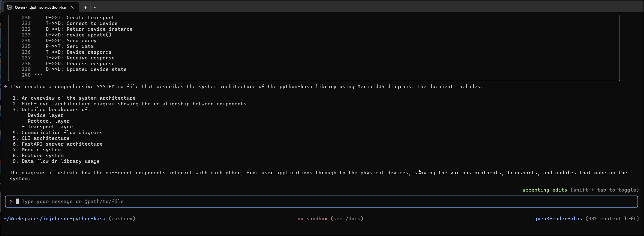Viewport: 644px width, 236px height.
Task: Select the Qwen idjohnson-python-kasa terminal tab
Action: click(41, 7)
